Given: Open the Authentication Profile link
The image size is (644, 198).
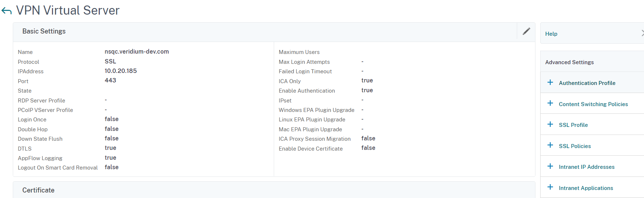Looking at the screenshot, I should pyautogui.click(x=587, y=83).
